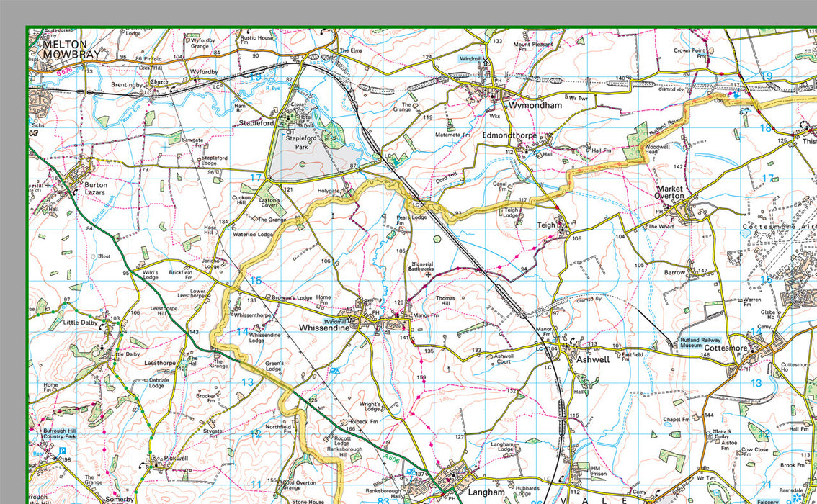Click the Leesthorpe label
The height and width of the screenshot is (504, 817).
[x=160, y=363]
